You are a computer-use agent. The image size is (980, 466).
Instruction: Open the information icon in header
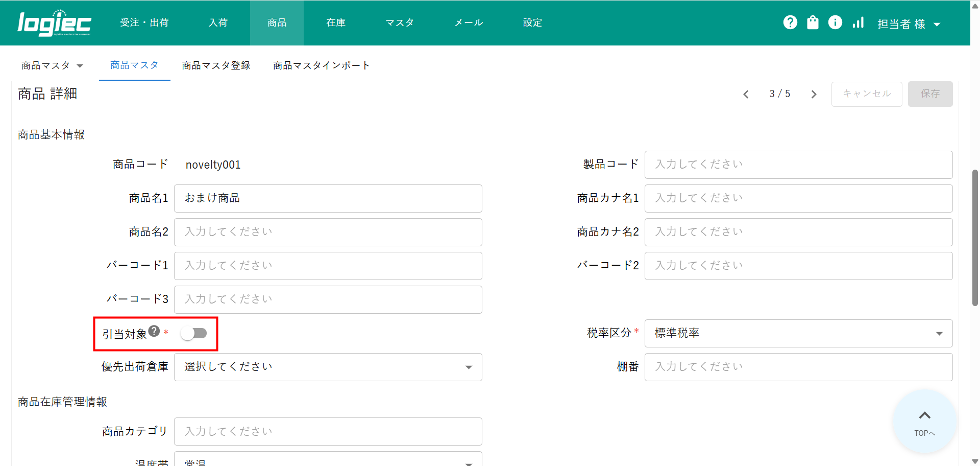point(835,22)
